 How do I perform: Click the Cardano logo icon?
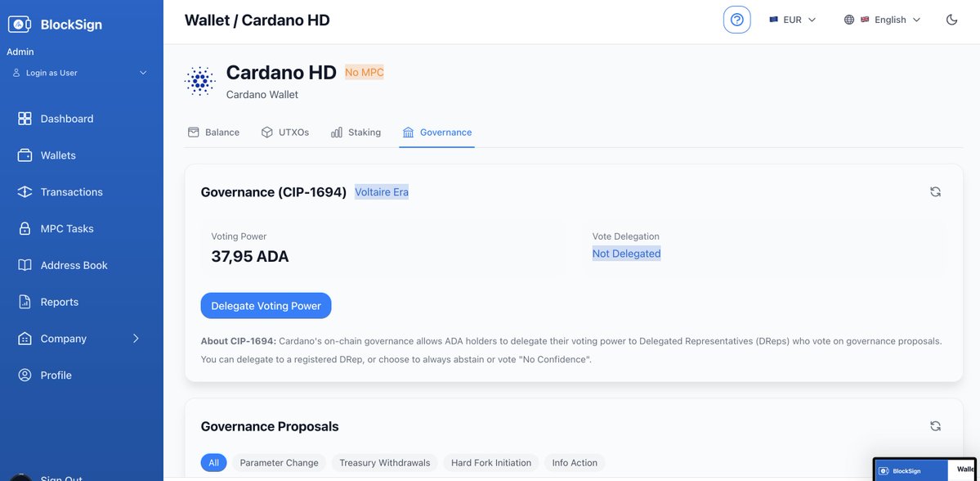[200, 81]
